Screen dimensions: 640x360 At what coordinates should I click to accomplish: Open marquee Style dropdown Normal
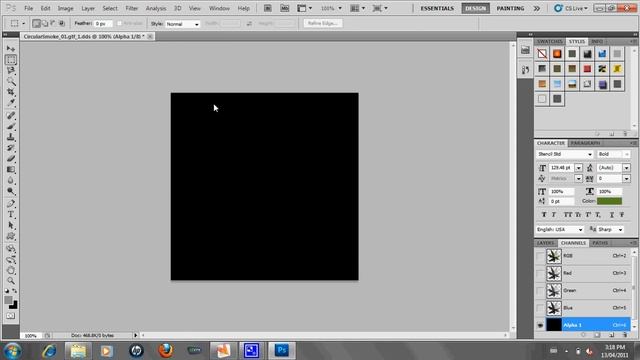tap(182, 24)
